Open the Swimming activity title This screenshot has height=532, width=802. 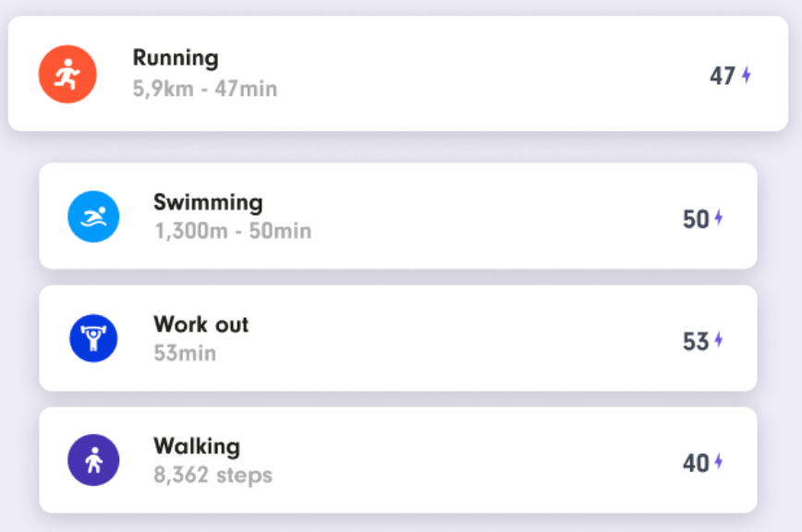coord(208,202)
